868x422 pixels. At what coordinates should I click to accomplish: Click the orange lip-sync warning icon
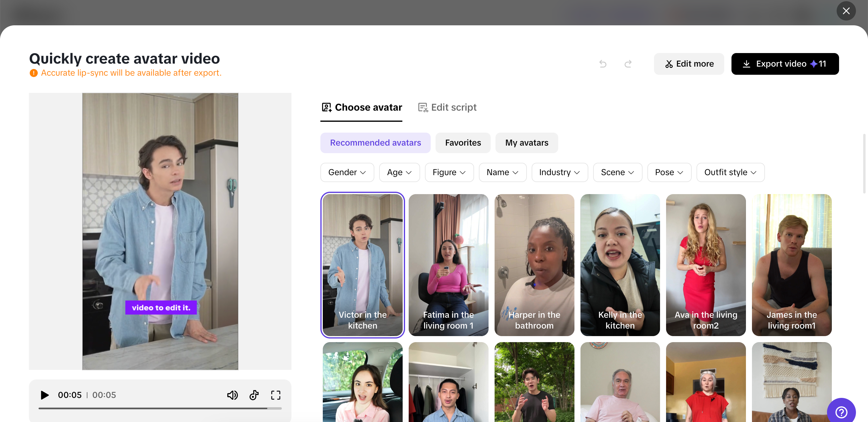point(33,73)
